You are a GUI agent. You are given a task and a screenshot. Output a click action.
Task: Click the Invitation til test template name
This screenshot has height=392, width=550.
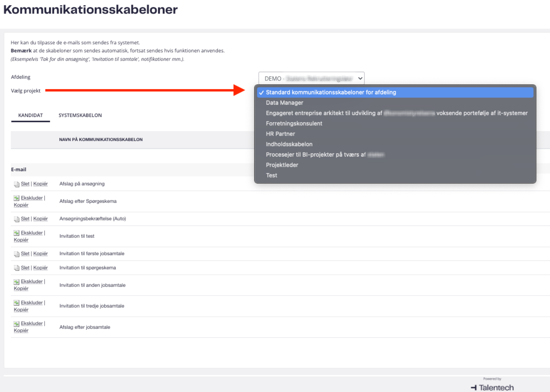[77, 236]
